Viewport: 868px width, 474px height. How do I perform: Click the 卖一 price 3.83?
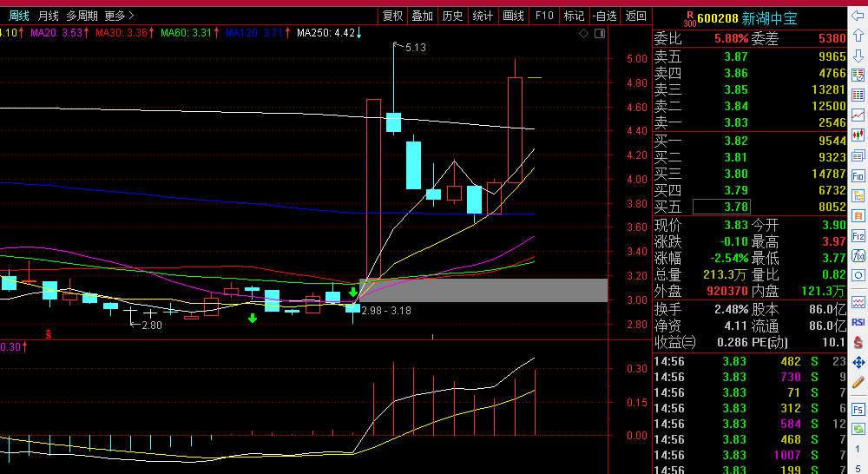tap(736, 123)
